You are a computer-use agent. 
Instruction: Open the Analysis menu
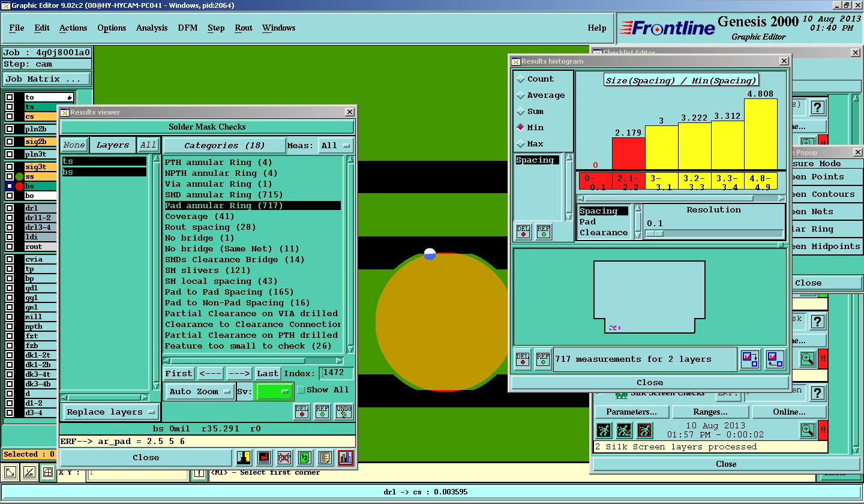152,28
